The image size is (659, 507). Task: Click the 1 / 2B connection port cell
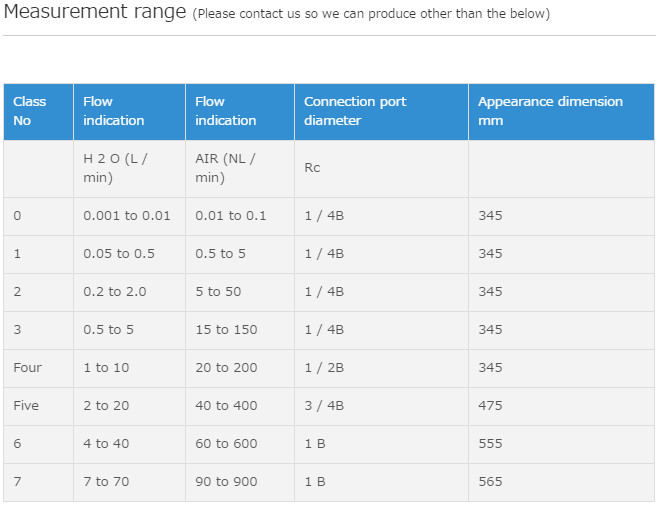324,368
